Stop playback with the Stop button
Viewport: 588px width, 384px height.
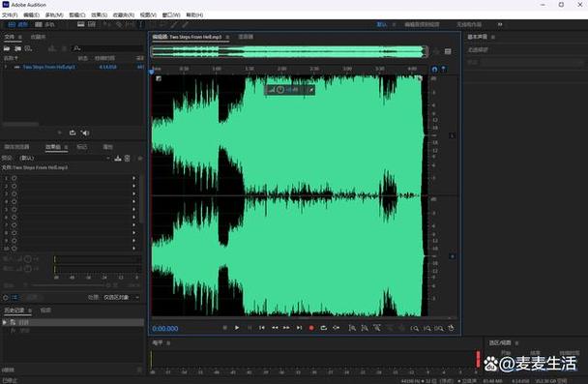224,328
